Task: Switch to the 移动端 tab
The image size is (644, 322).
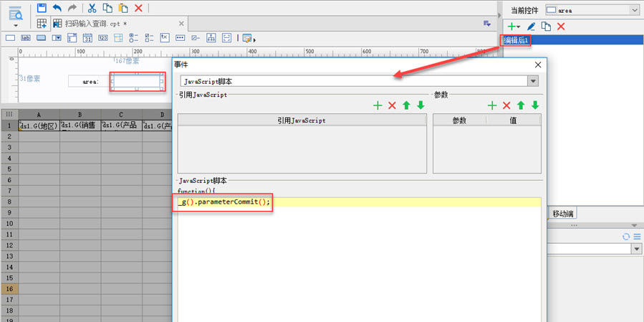Action: tap(563, 214)
